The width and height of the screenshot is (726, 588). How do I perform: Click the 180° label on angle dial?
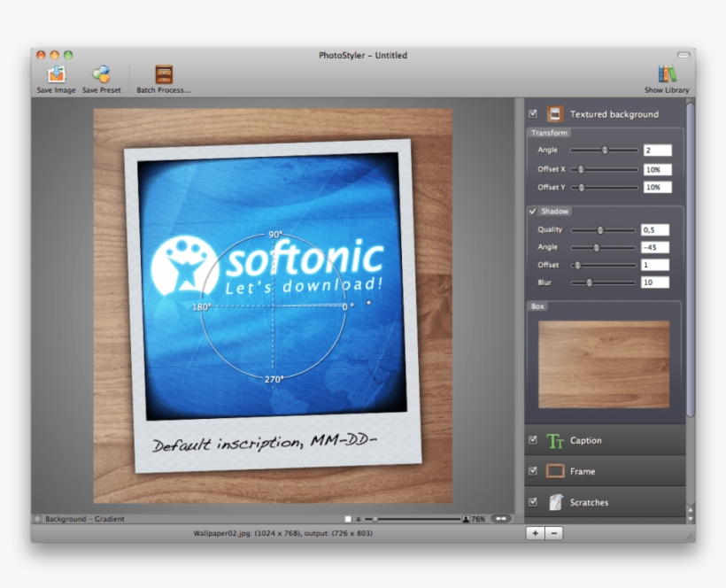point(202,307)
